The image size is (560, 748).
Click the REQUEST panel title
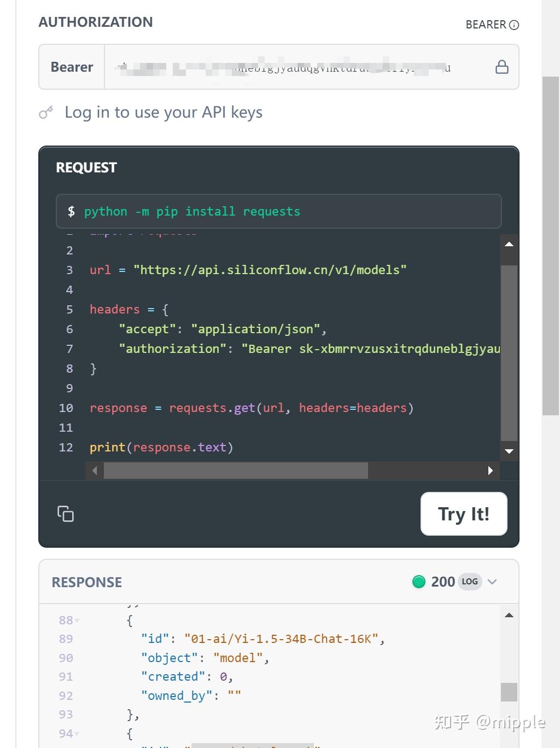click(x=86, y=167)
